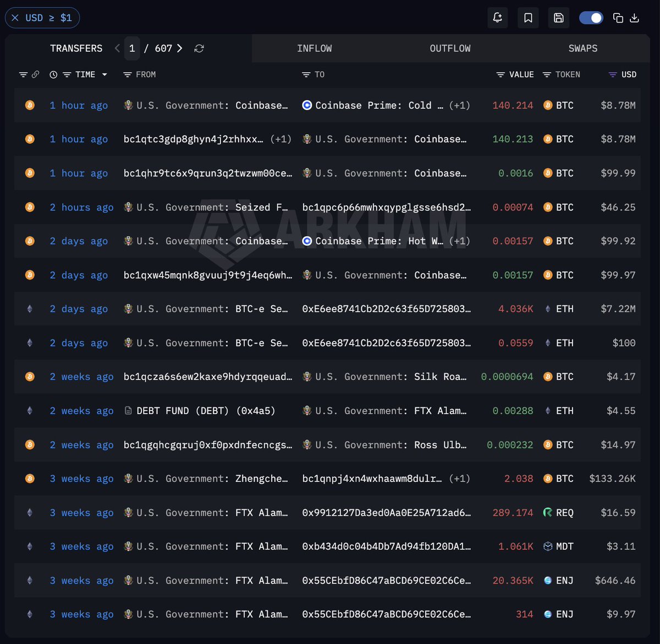
Task: Click the copy icon next to the toggle
Action: (x=618, y=18)
